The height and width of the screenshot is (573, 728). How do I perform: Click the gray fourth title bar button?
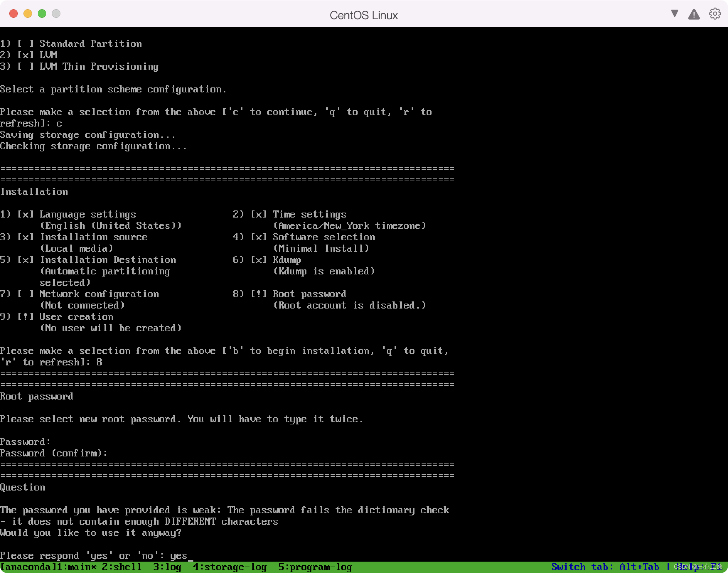click(56, 14)
